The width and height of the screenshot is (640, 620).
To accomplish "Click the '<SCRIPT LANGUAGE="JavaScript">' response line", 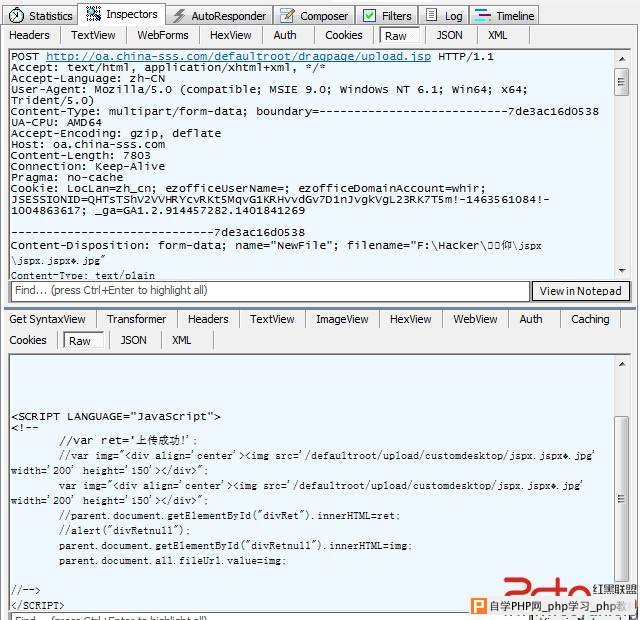I will tap(116, 417).
